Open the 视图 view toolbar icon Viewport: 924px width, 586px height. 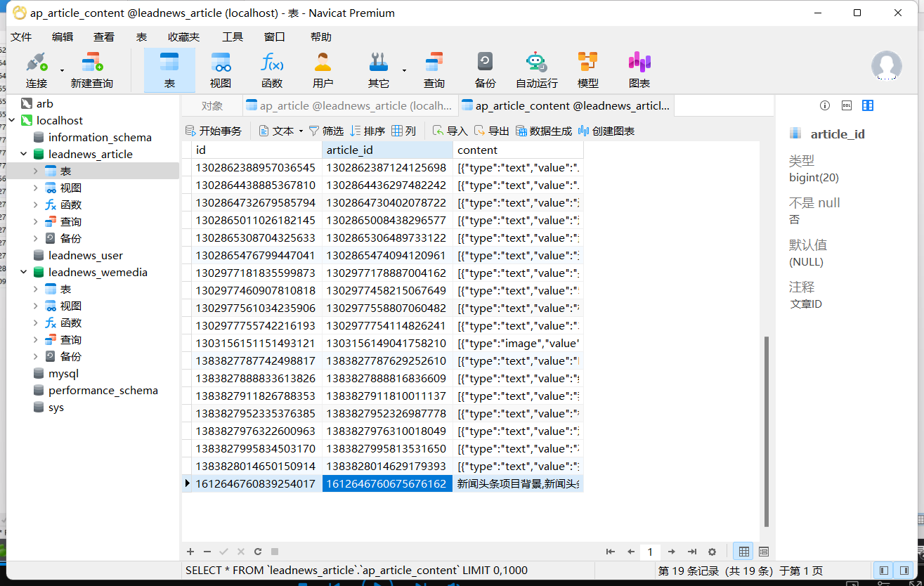[x=221, y=70]
